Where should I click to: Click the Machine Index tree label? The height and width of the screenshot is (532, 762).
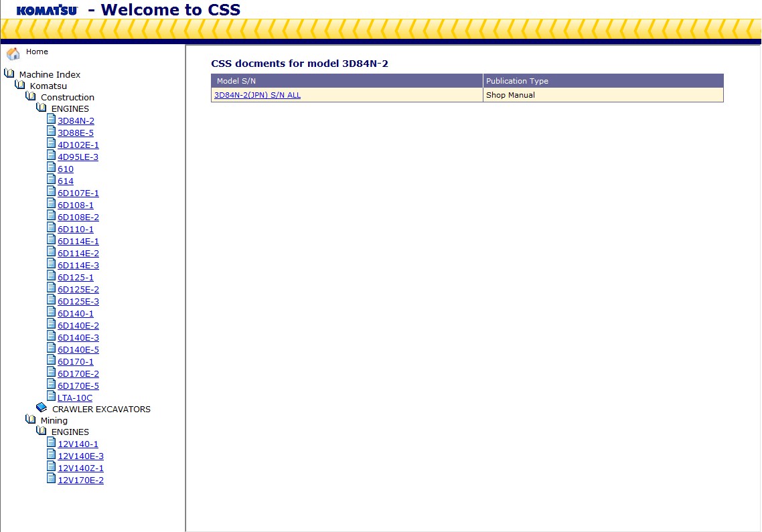click(50, 74)
